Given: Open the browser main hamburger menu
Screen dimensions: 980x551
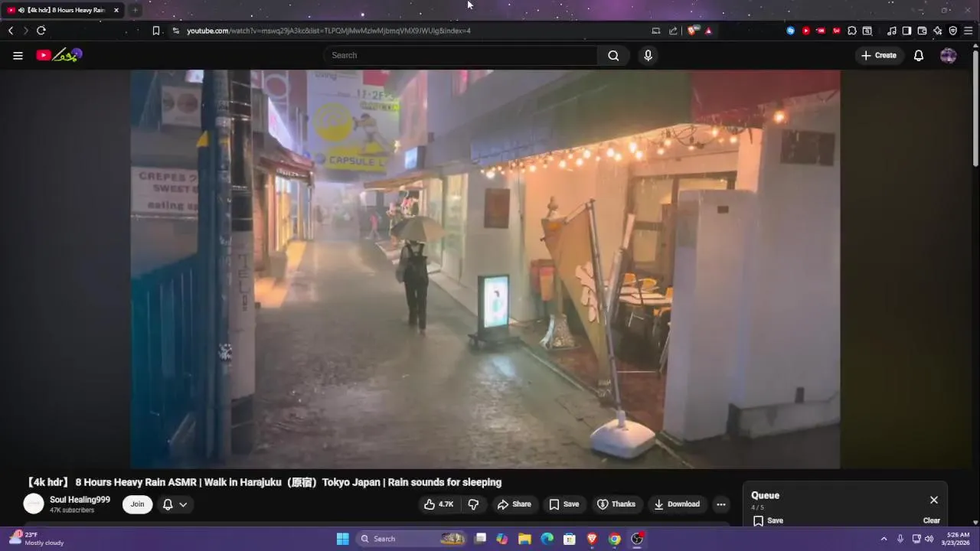Looking at the screenshot, I should 969,31.
